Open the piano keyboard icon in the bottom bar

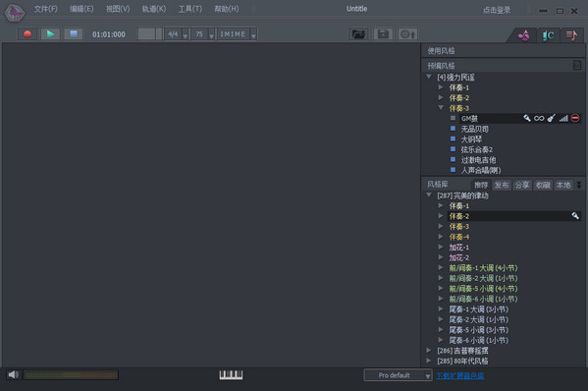pyautogui.click(x=231, y=374)
